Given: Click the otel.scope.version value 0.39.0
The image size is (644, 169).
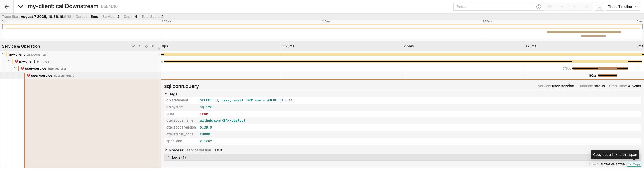Looking at the screenshot, I should [206, 127].
